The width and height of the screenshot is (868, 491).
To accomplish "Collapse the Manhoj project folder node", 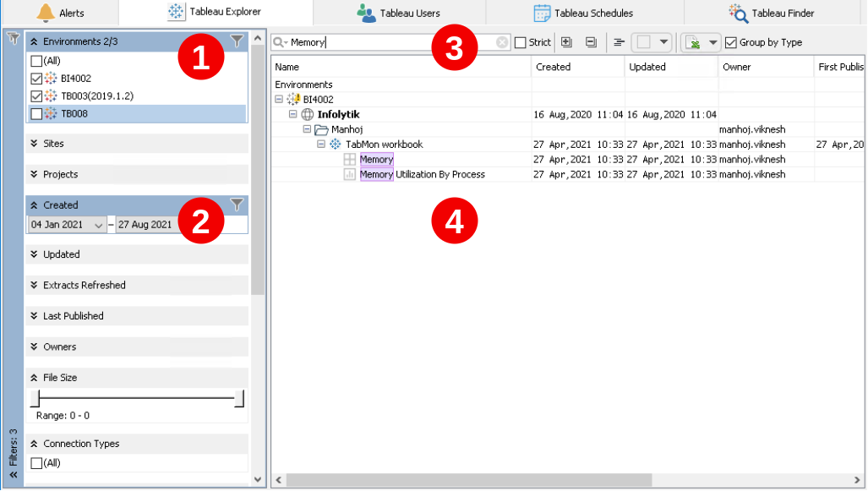I will pos(307,129).
